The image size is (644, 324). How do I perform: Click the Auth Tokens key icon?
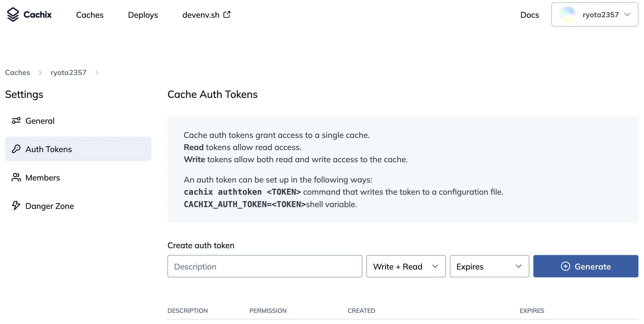[x=16, y=149]
